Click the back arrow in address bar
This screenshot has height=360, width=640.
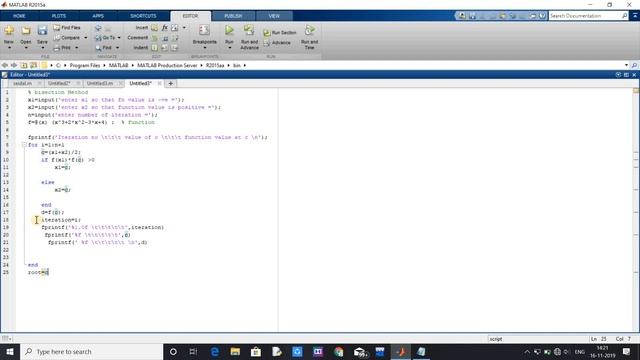click(5, 65)
